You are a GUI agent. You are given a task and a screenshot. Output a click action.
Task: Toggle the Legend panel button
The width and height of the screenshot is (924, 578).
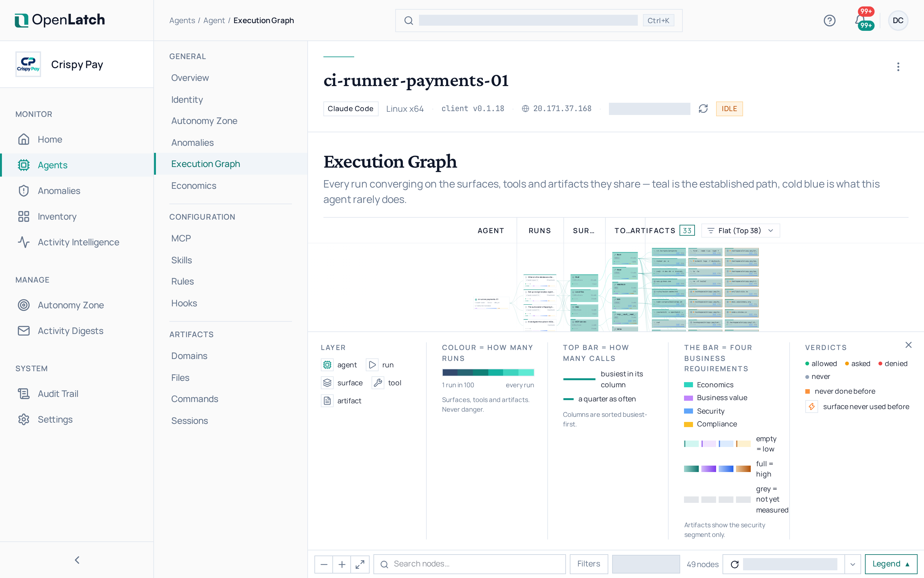click(x=891, y=564)
